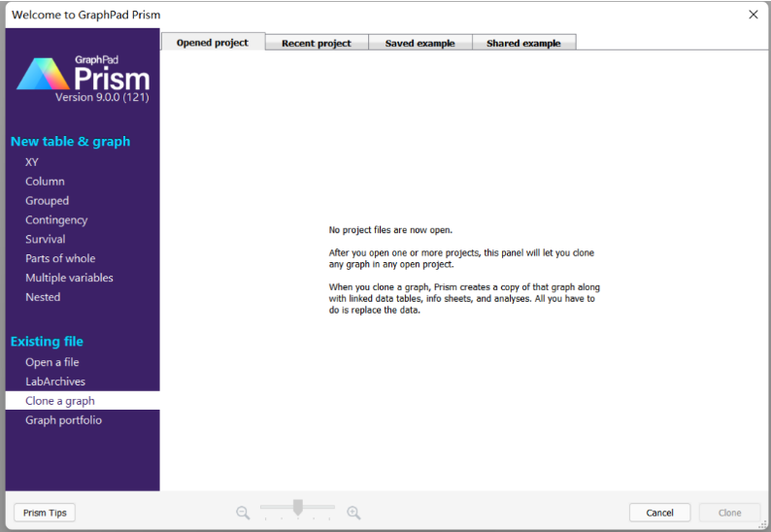Image resolution: width=771 pixels, height=532 pixels.
Task: Click the thumbnail size slider handle
Action: pyautogui.click(x=298, y=508)
